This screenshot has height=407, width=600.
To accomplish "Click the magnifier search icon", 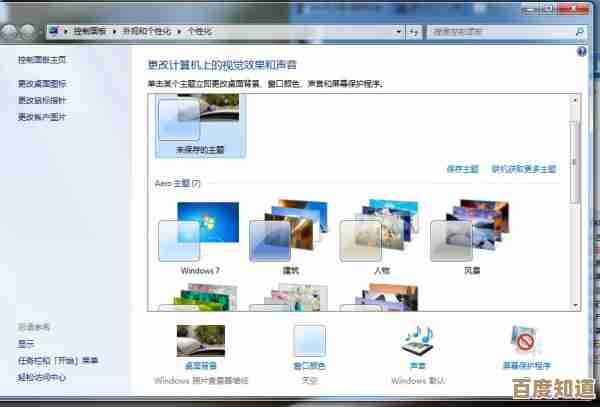I will (580, 32).
